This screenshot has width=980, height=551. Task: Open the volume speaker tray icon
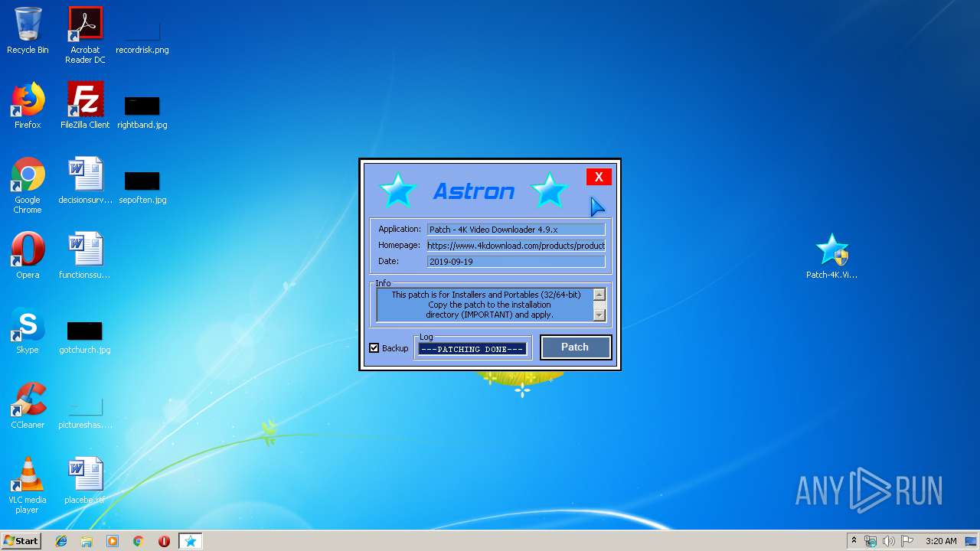point(889,541)
